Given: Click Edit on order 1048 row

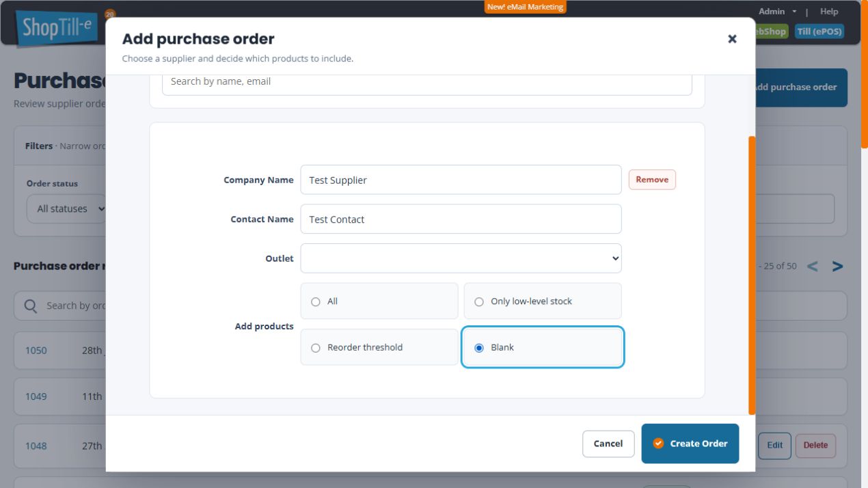Looking at the screenshot, I should pyautogui.click(x=774, y=445).
